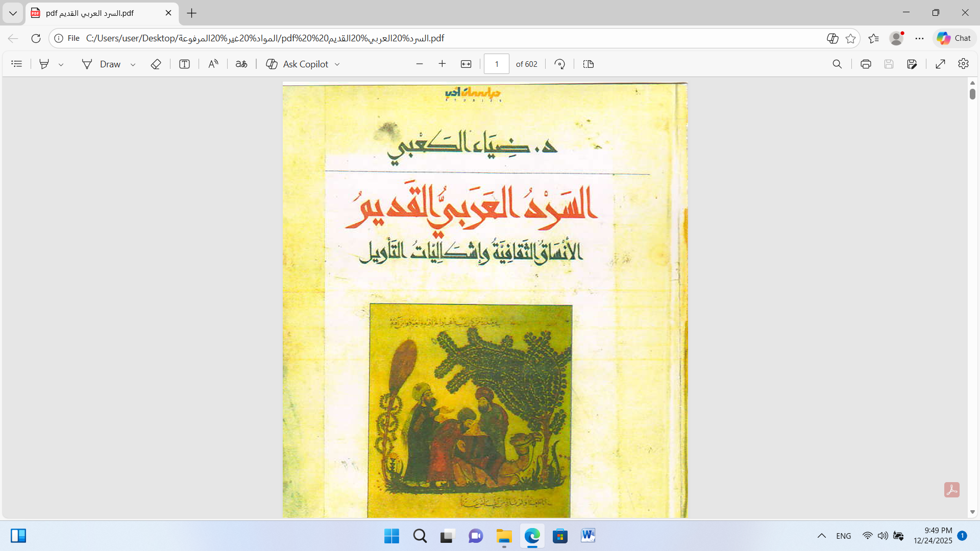The height and width of the screenshot is (551, 980).
Task: Open a new browser tab
Action: point(192,13)
